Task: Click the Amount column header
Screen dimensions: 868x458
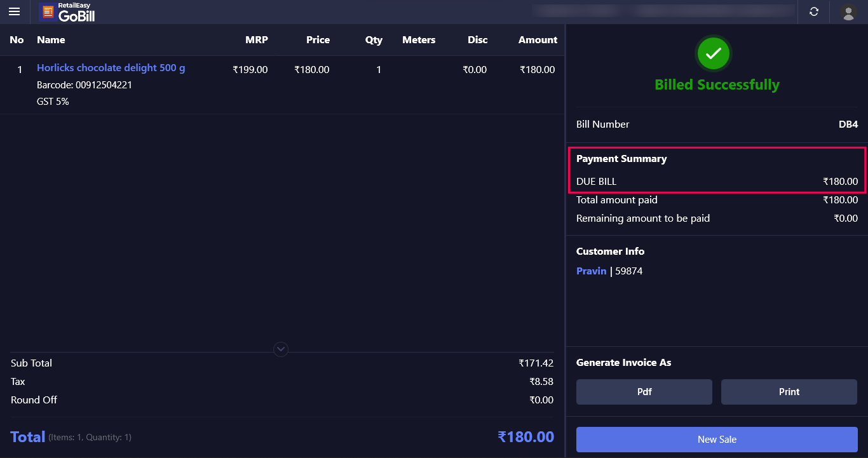Action: pos(538,40)
